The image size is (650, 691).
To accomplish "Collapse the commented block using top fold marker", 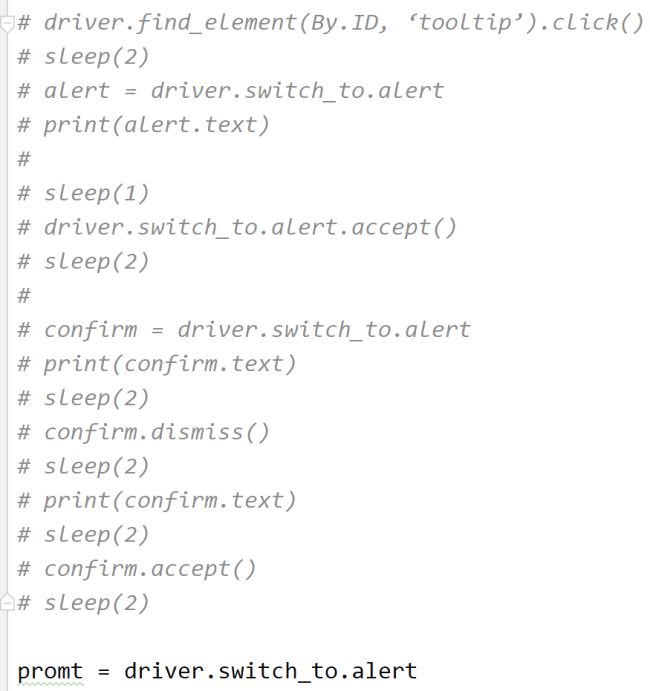I will click(x=8, y=22).
